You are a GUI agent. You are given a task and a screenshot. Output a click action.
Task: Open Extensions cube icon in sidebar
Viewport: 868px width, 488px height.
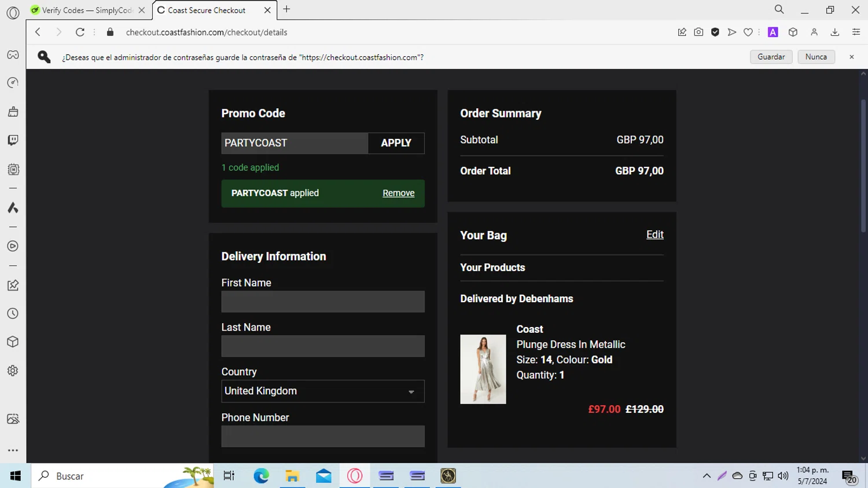13,342
